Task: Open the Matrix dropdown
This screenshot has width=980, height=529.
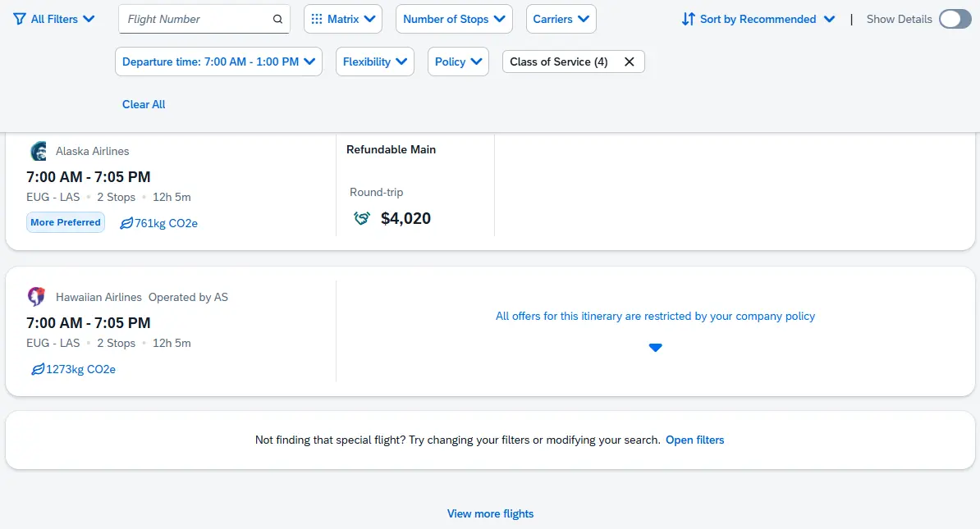Action: click(x=343, y=19)
